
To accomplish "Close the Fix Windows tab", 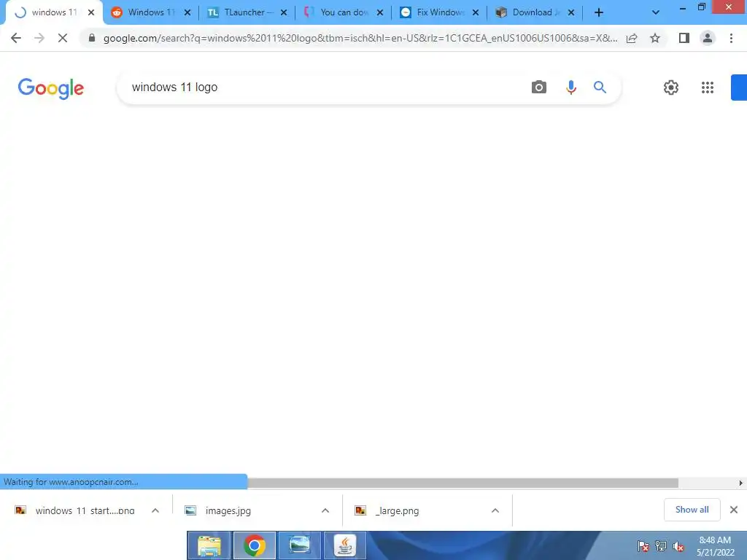I will point(476,12).
